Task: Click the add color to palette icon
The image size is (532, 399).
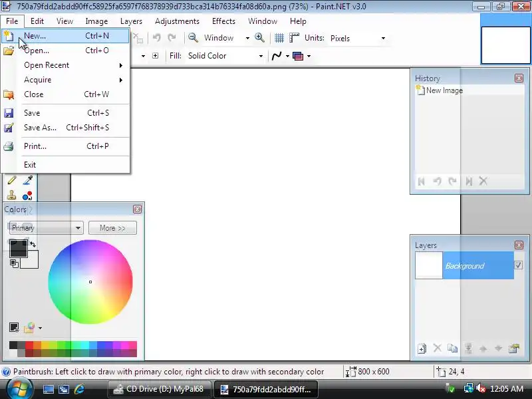Action: 14,327
